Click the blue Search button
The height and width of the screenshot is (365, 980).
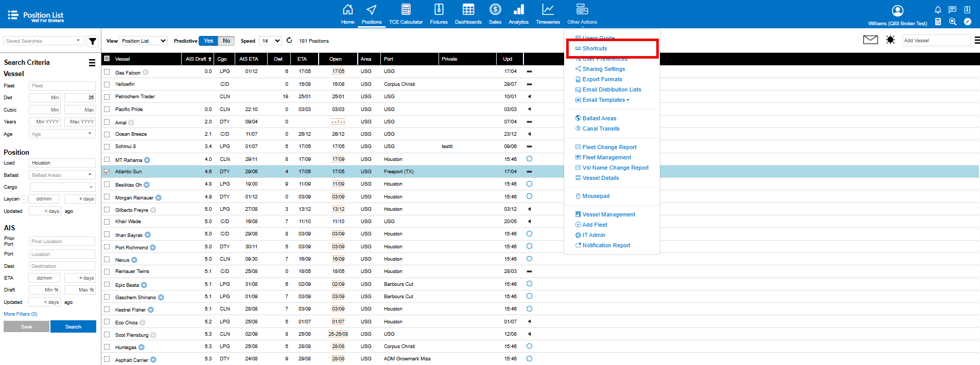[x=73, y=327]
